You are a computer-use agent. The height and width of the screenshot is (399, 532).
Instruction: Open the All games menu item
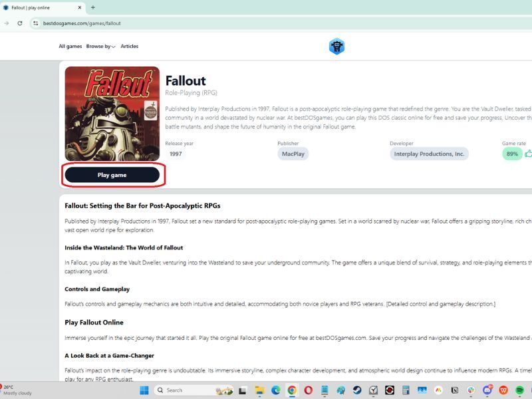pyautogui.click(x=70, y=47)
